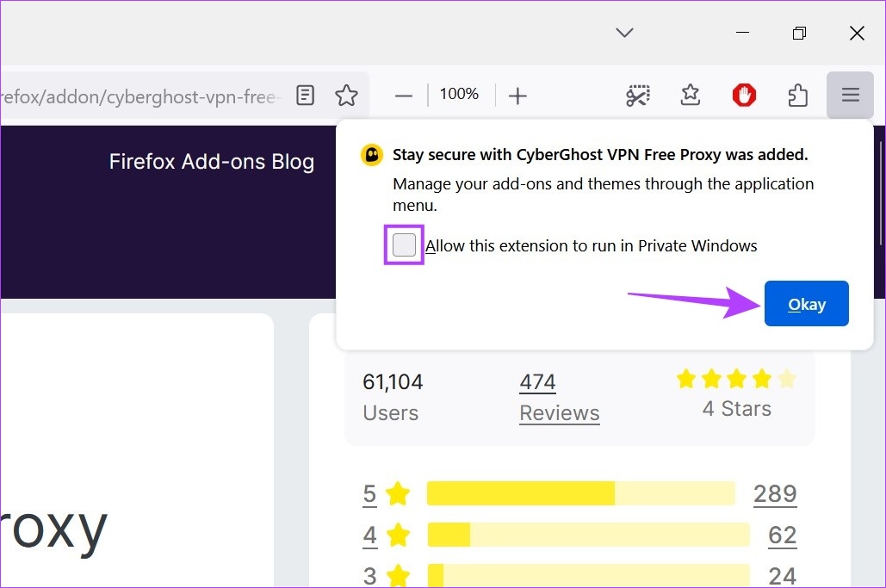Bookmark this page via address bar star
This screenshot has height=588, width=886.
coord(346,96)
